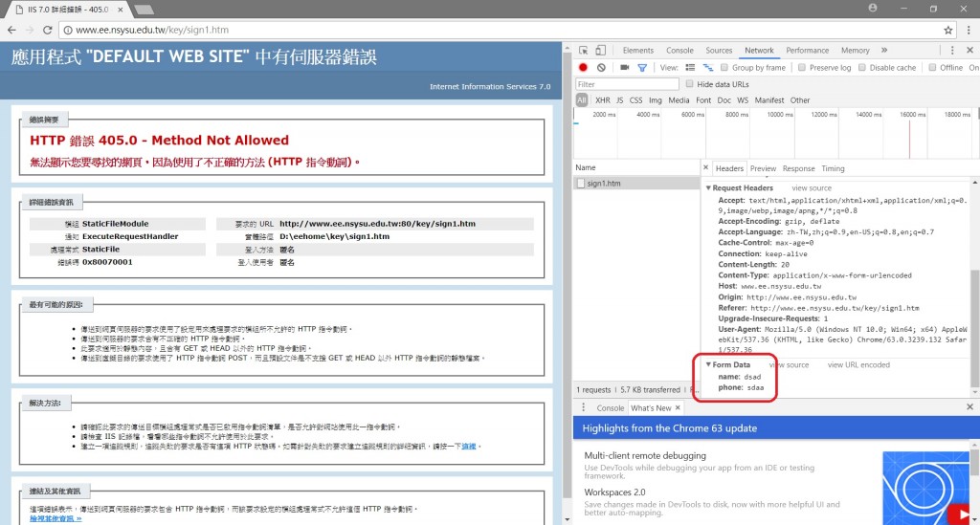Viewport: 980px width, 525px height.
Task: Click the browser back arrow
Action: coord(11,30)
